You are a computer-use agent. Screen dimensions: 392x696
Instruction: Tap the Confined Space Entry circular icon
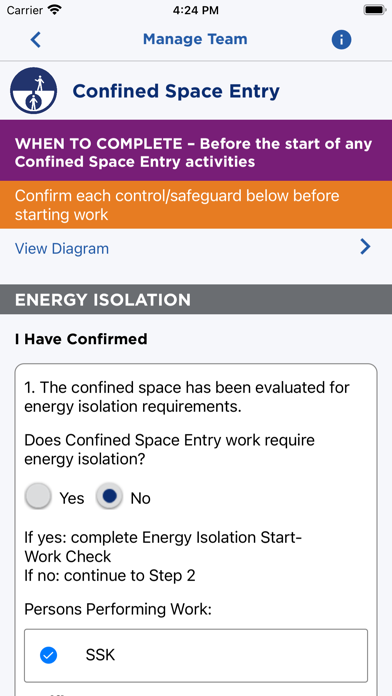tap(34, 91)
